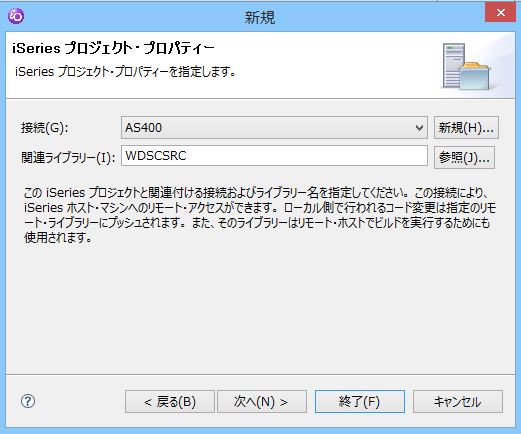The width and height of the screenshot is (521, 434).
Task: Open the 接続 dropdown arrow
Action: [x=419, y=128]
